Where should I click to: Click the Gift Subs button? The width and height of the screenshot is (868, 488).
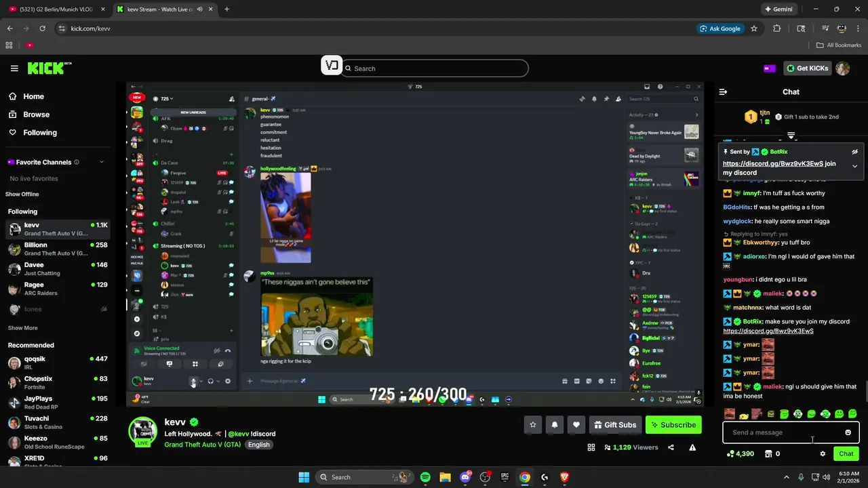[615, 425]
